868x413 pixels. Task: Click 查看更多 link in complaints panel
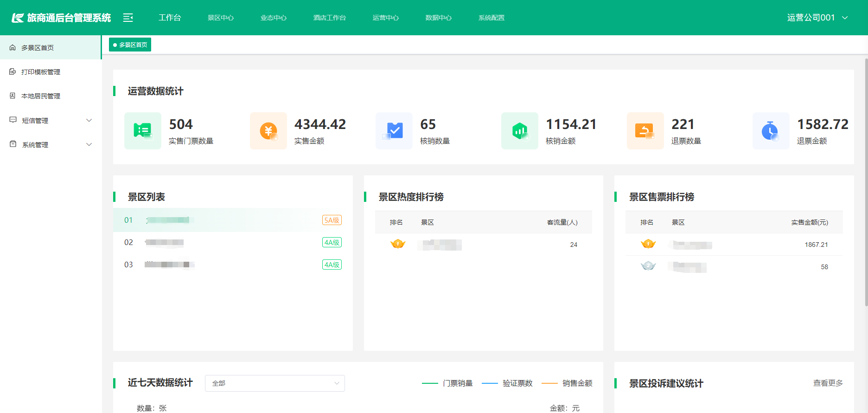click(x=828, y=383)
